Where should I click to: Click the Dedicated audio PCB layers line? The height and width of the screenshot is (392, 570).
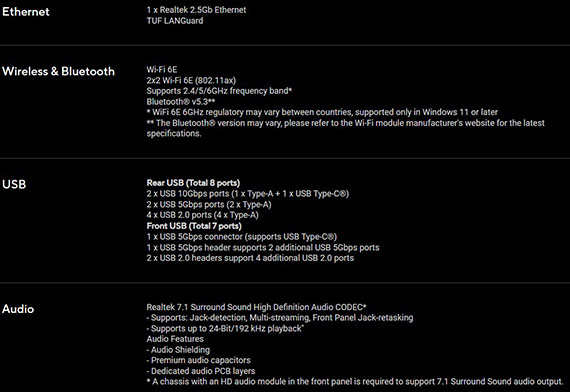click(201, 371)
